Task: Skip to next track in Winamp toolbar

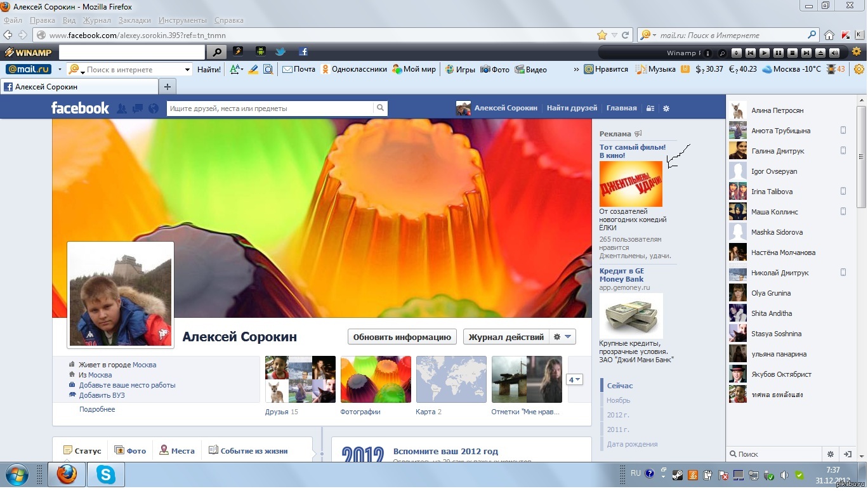Action: [806, 53]
